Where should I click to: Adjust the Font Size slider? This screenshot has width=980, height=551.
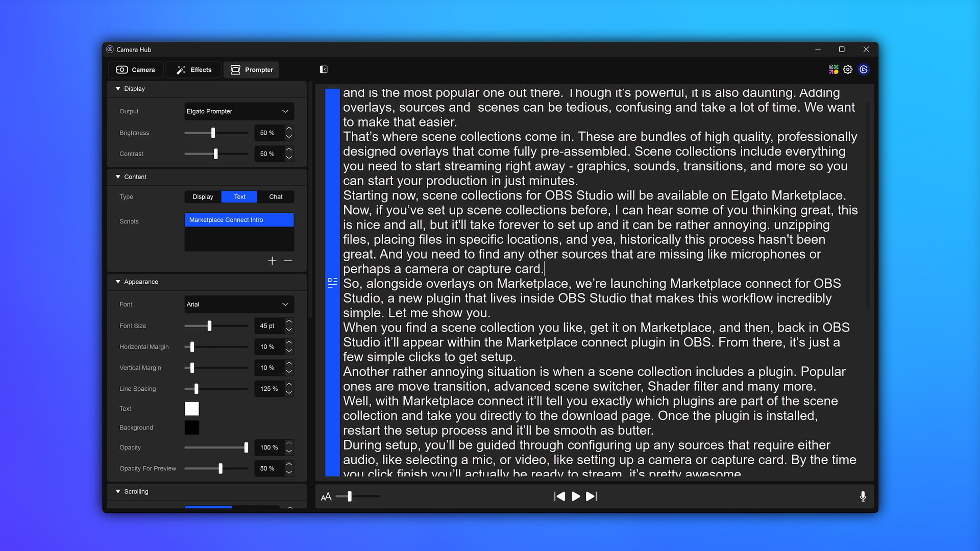[x=216, y=325]
